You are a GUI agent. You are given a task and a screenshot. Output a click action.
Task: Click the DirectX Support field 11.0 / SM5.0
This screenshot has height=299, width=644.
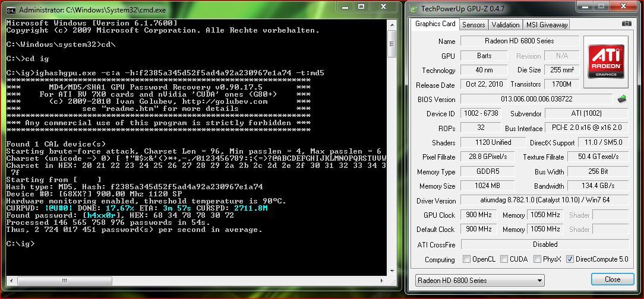pyautogui.click(x=603, y=142)
